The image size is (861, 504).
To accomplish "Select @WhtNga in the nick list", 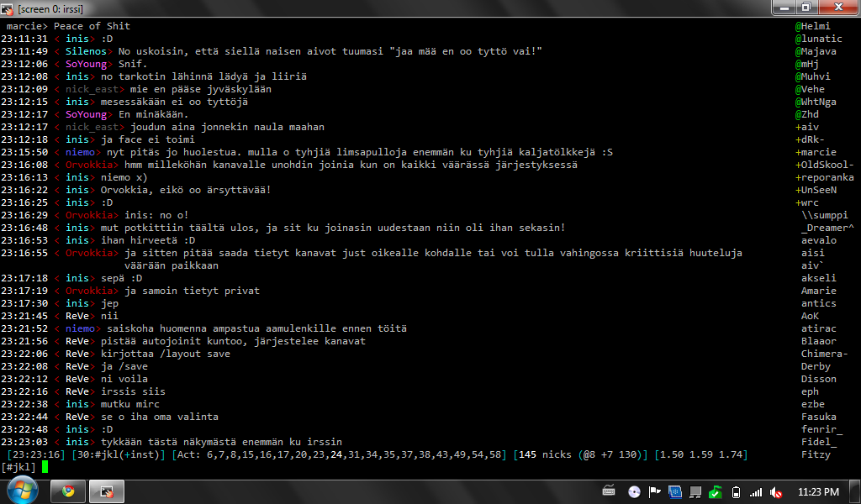I will pos(816,102).
